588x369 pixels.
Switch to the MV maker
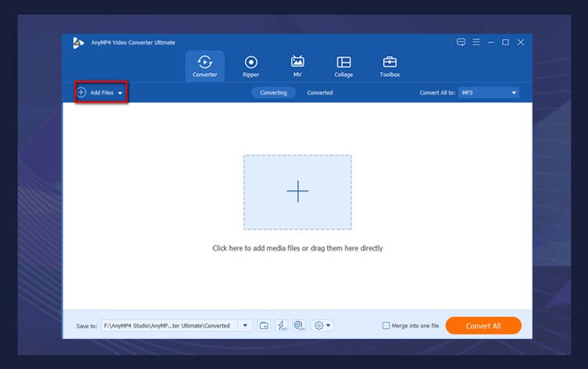(x=297, y=65)
